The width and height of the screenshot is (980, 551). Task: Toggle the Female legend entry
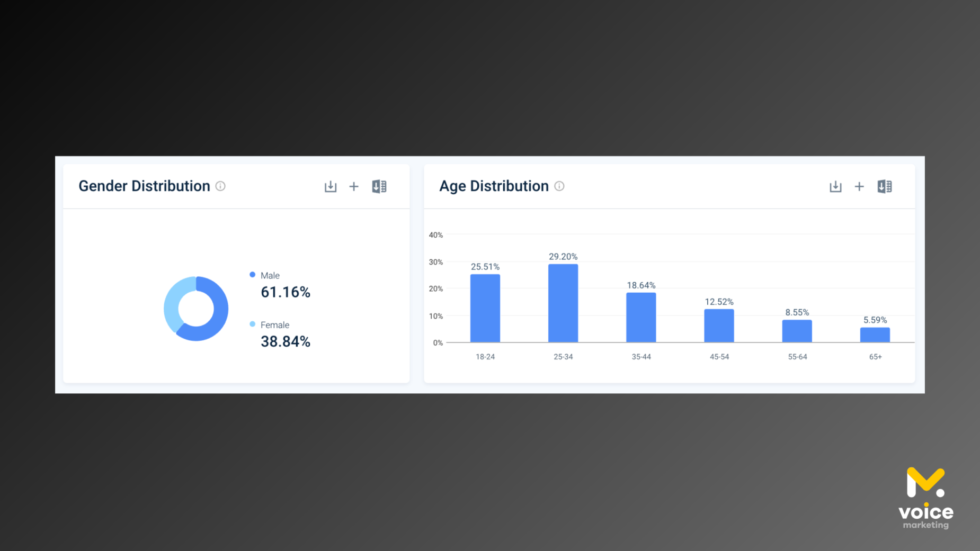(274, 325)
